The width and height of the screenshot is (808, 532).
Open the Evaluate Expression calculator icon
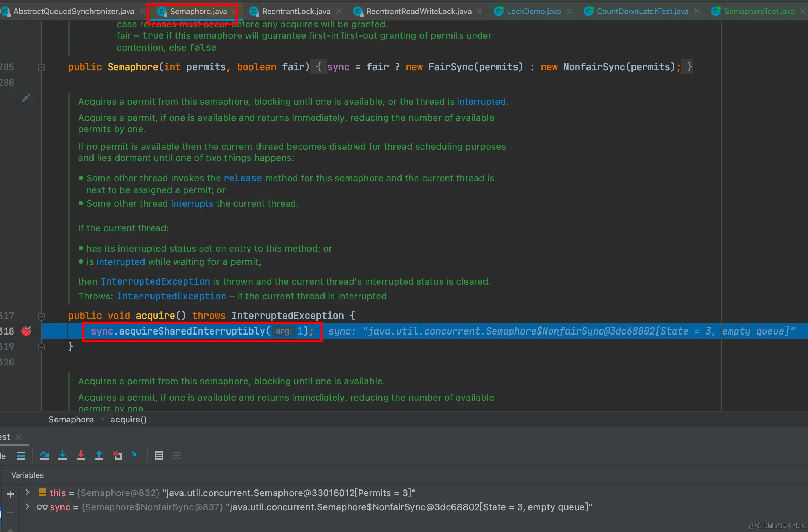(159, 455)
